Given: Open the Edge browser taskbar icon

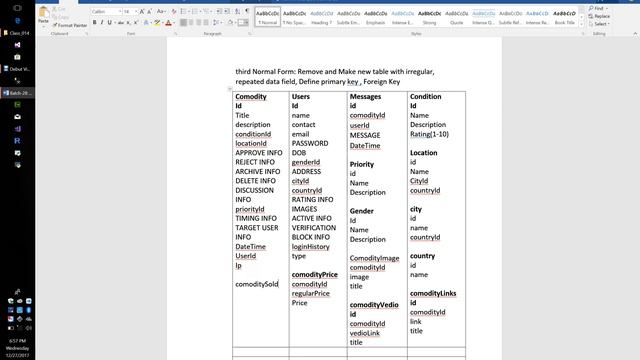Looking at the screenshot, I should click(17, 20).
